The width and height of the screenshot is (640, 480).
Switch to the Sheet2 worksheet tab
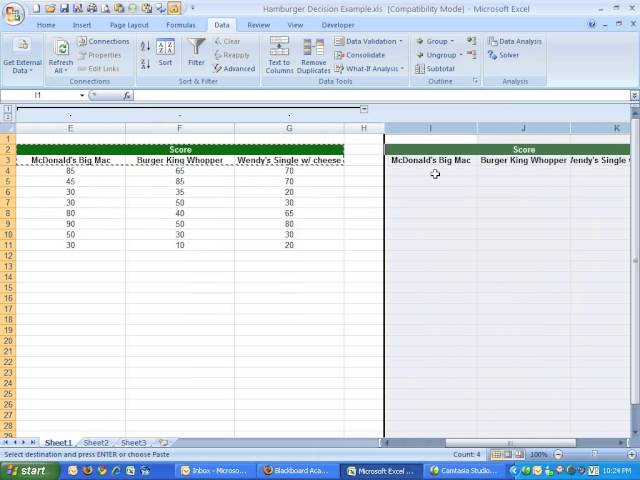(96, 443)
